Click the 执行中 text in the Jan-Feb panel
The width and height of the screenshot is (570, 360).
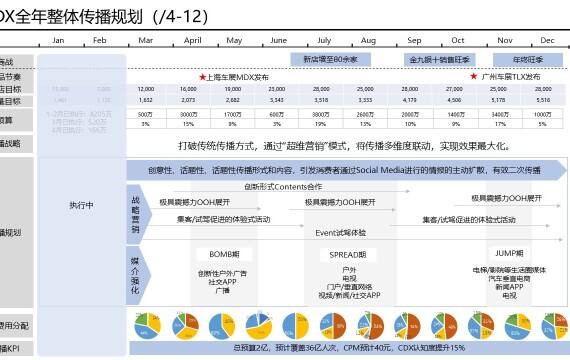click(81, 205)
